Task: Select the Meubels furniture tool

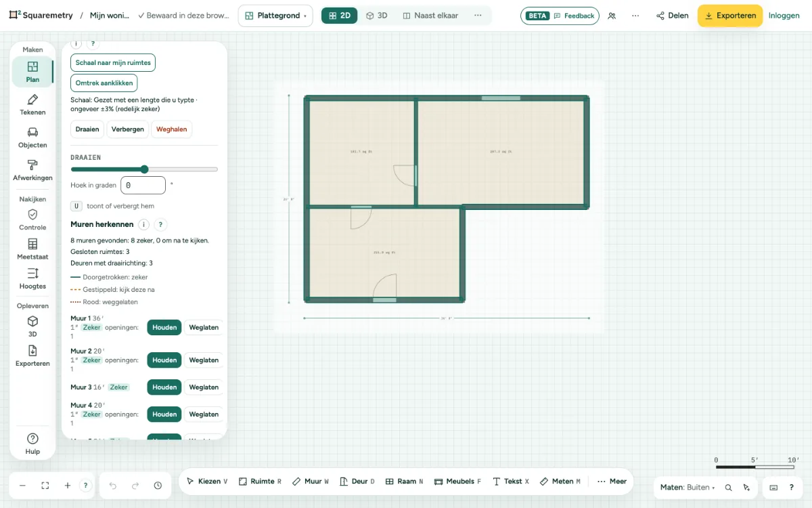Action: [x=457, y=482]
